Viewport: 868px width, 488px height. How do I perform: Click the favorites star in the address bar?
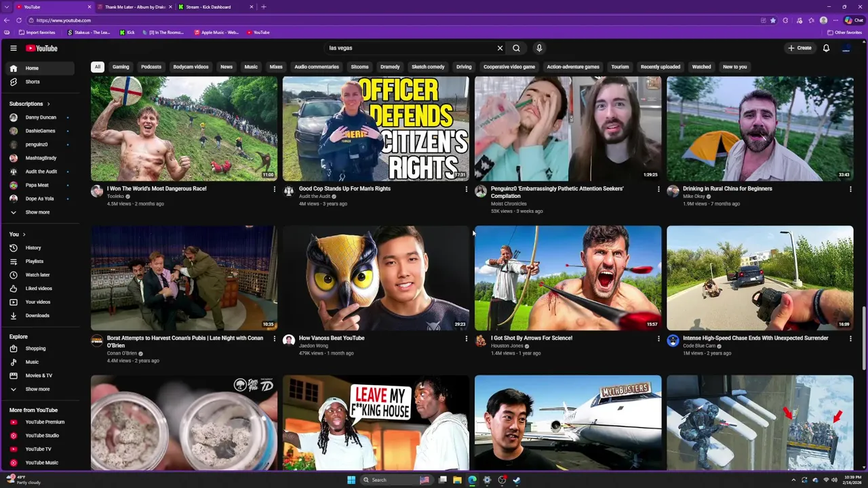tap(772, 20)
